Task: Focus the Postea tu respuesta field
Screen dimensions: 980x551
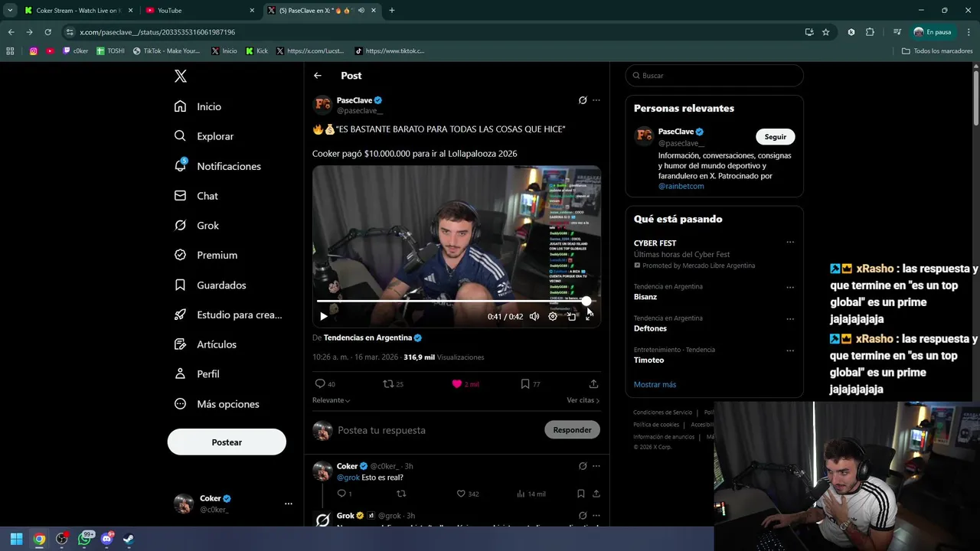Action: 436,430
